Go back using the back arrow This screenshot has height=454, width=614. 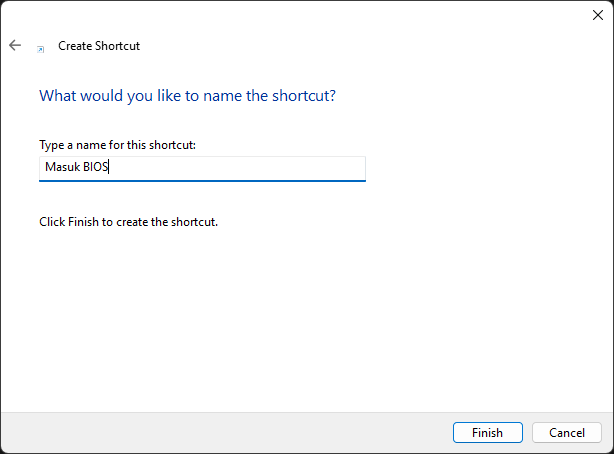(x=15, y=45)
